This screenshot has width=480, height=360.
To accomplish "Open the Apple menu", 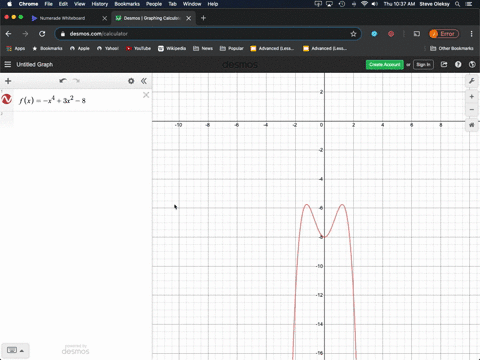I will [x=9, y=4].
